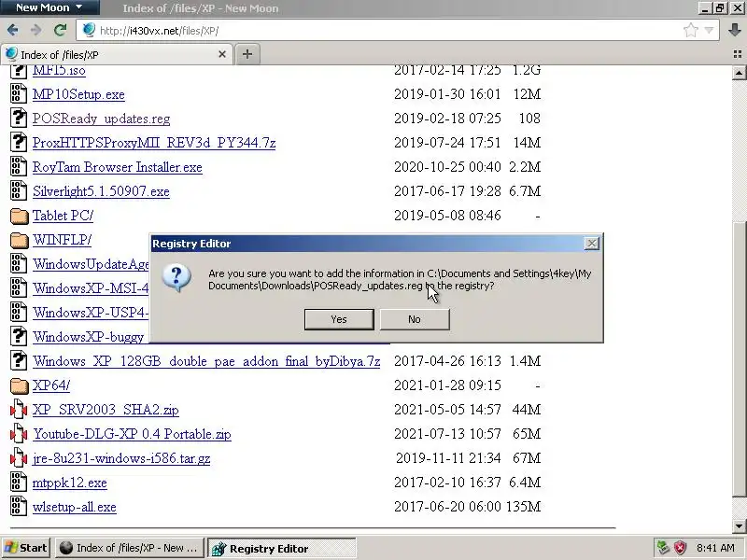The width and height of the screenshot is (747, 560).
Task: Open the New Moon application menu dropdown
Action: pos(49,7)
